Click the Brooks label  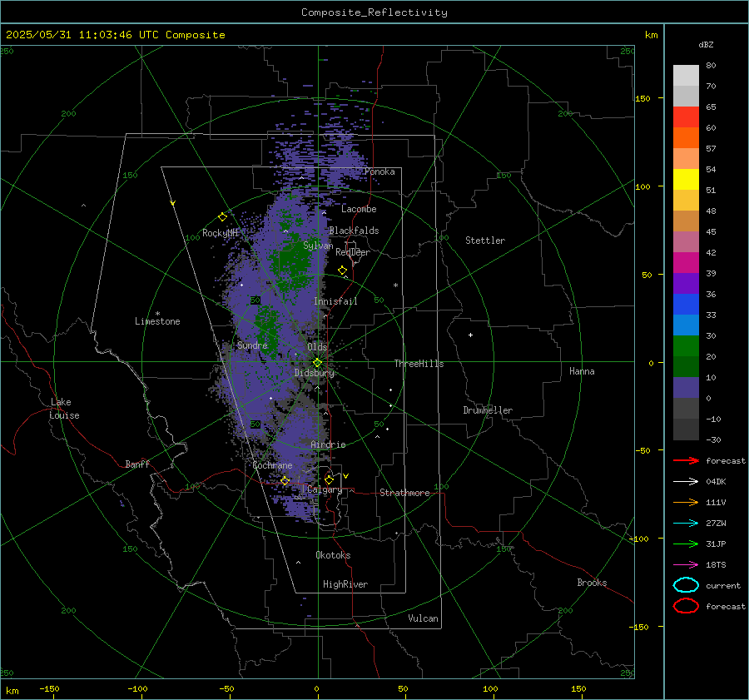coord(592,583)
